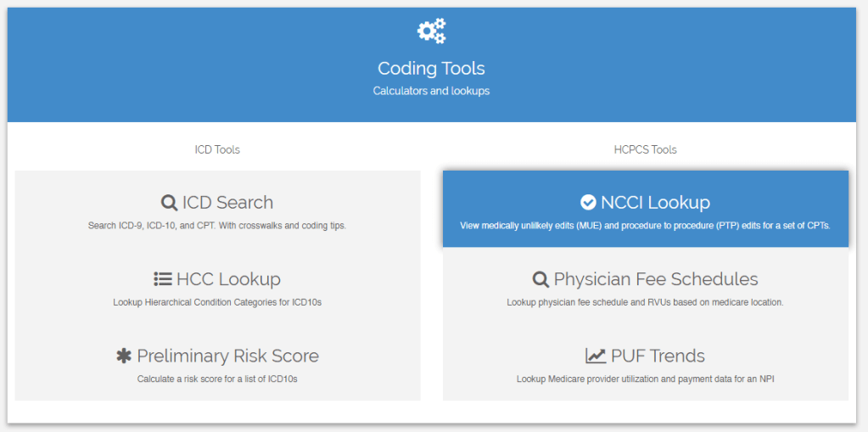
Task: Click the checkmark circle icon beside NCCI Lookup
Action: click(x=588, y=202)
